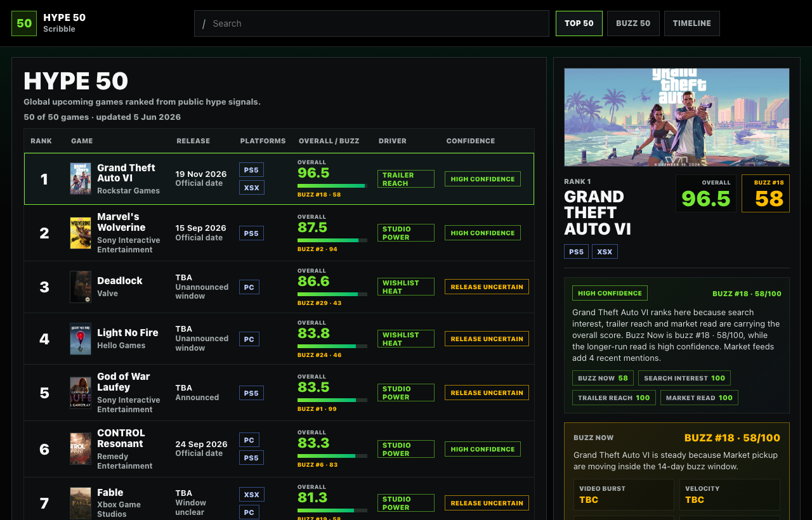The width and height of the screenshot is (812, 520).
Task: Select the Deadlock game title
Action: pos(120,281)
